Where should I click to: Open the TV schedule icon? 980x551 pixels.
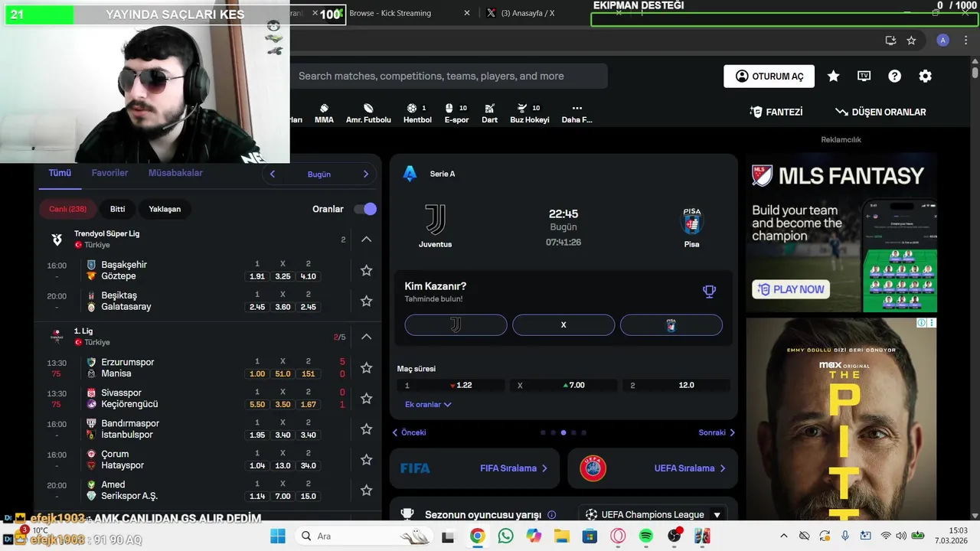(x=864, y=76)
